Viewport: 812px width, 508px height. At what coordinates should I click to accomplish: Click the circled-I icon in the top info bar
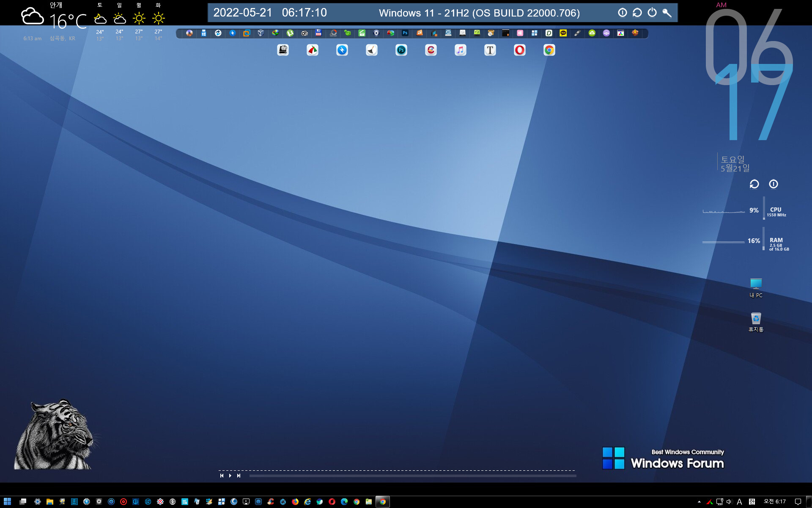click(623, 13)
